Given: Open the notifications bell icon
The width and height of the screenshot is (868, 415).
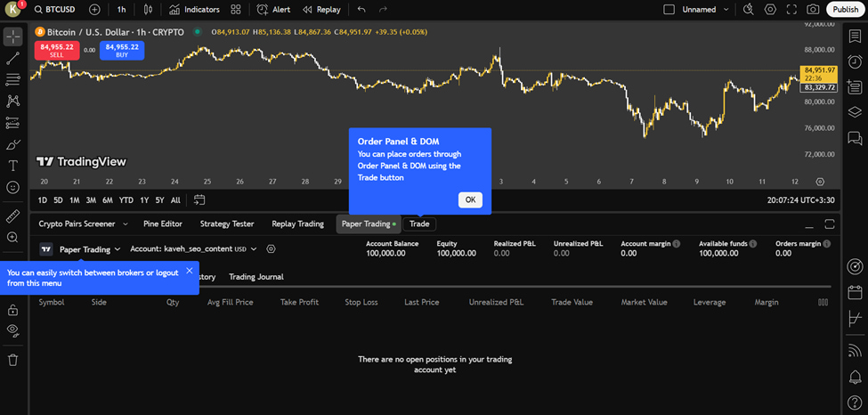Looking at the screenshot, I should tap(856, 378).
